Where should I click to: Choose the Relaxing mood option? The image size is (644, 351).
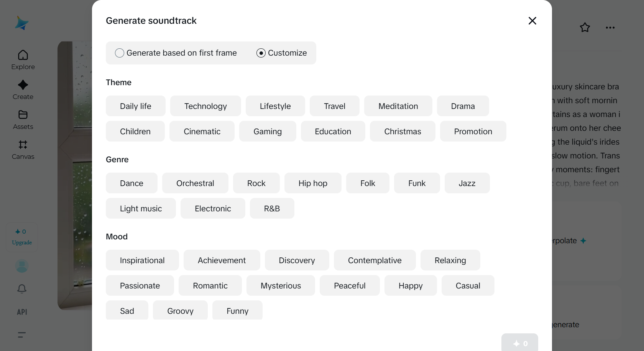(450, 260)
